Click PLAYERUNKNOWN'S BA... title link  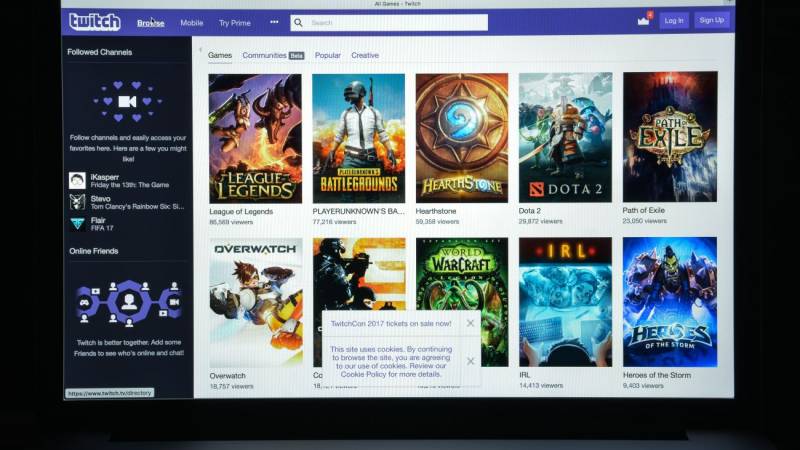click(358, 211)
